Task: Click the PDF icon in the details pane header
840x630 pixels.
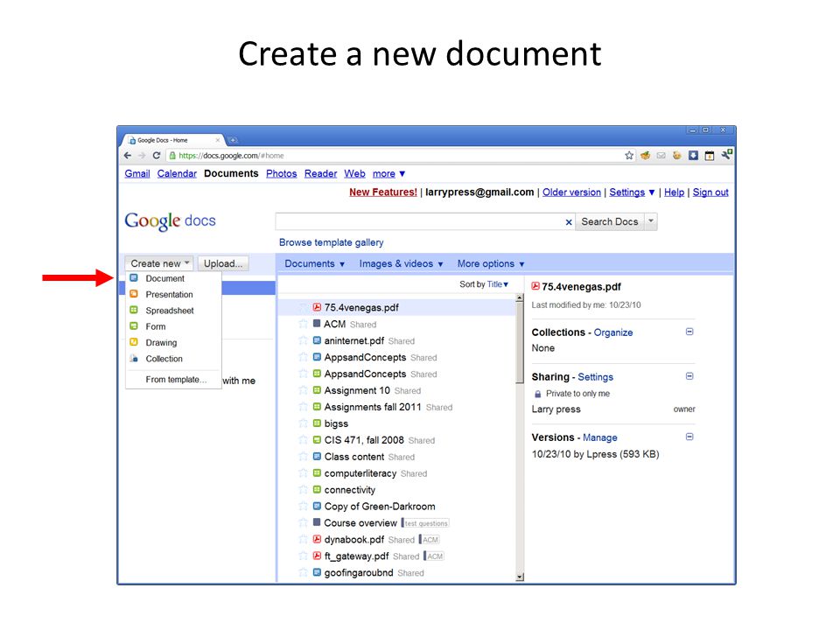Action: coord(535,286)
